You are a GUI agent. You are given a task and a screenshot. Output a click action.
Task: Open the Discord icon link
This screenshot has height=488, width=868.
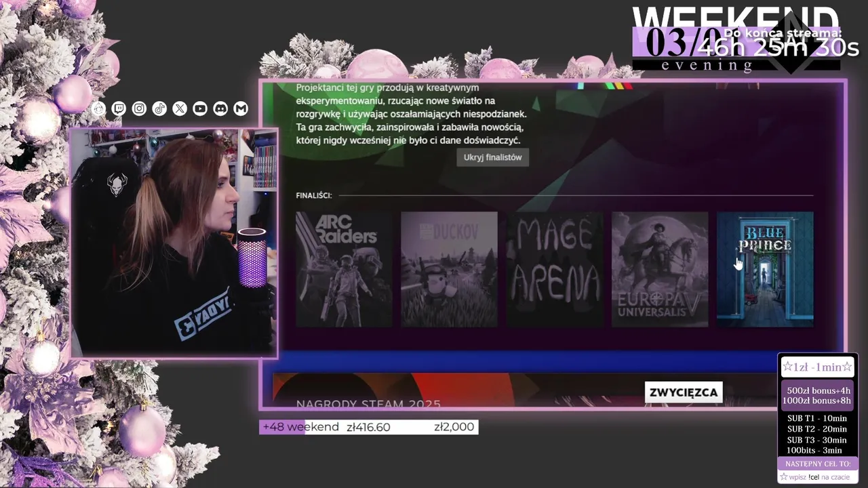(x=220, y=108)
